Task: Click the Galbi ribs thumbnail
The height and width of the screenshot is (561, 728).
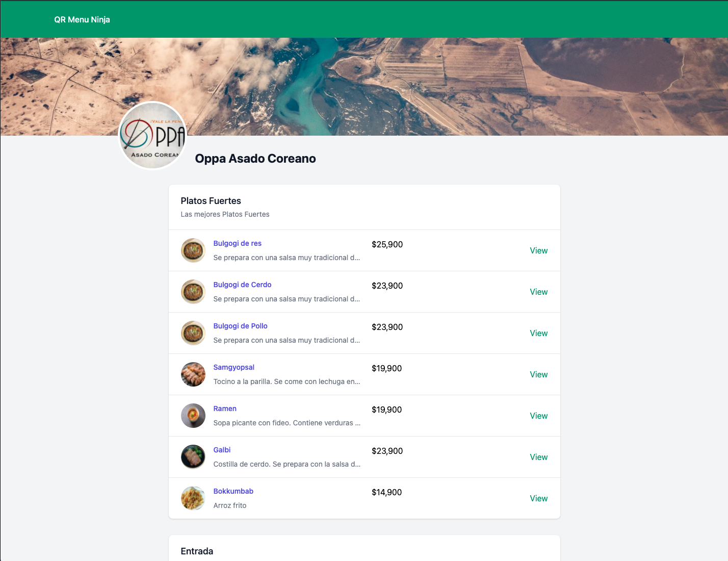Action: [x=193, y=457]
